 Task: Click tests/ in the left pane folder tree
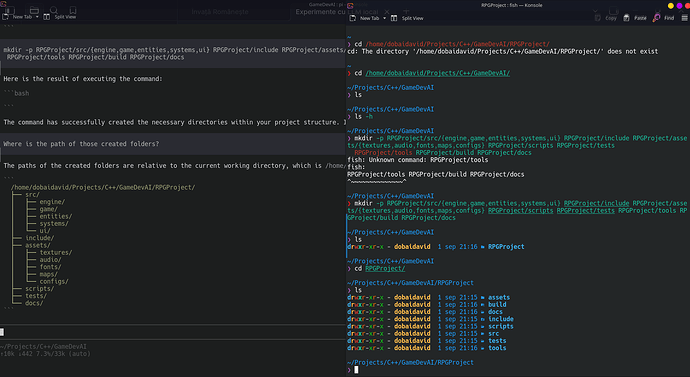pyautogui.click(x=36, y=296)
